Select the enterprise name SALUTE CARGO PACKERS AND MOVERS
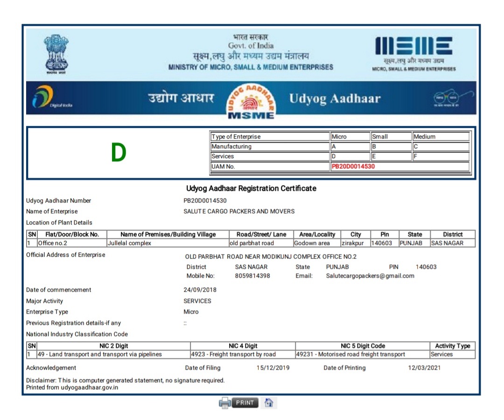Screen dimensions: 504x420 coord(239,211)
